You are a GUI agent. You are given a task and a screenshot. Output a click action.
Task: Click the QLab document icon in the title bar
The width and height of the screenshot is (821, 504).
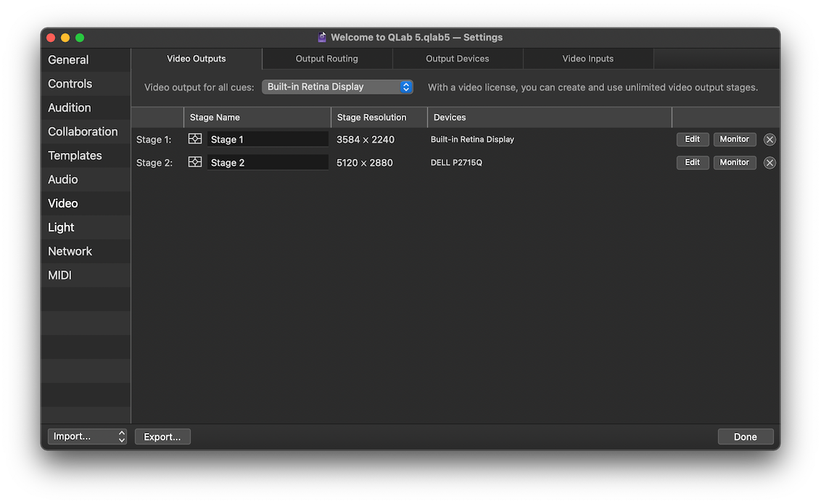pos(321,36)
